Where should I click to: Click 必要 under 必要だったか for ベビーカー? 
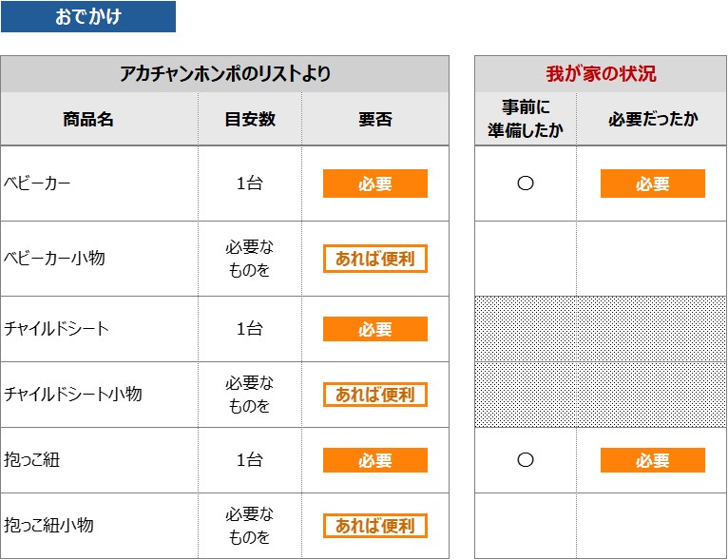click(x=653, y=183)
